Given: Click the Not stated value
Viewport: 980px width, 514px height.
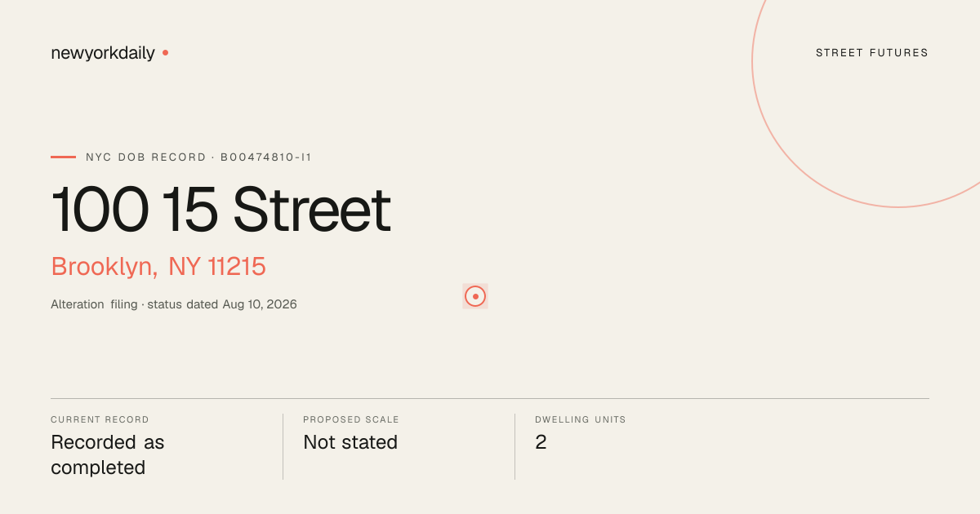Looking at the screenshot, I should [350, 442].
